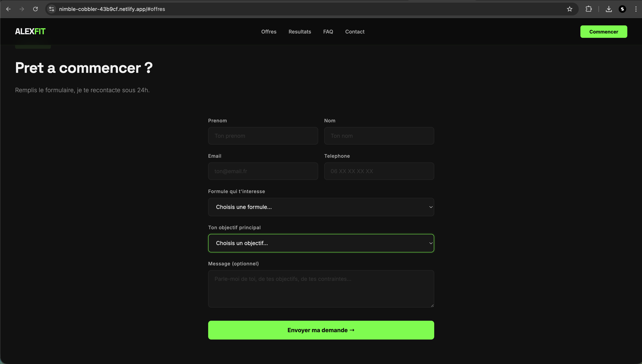642x364 pixels.
Task: Click the browser back arrow
Action: [8, 9]
